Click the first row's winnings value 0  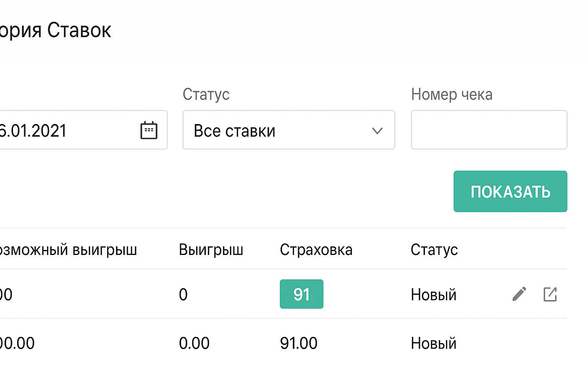(x=183, y=295)
